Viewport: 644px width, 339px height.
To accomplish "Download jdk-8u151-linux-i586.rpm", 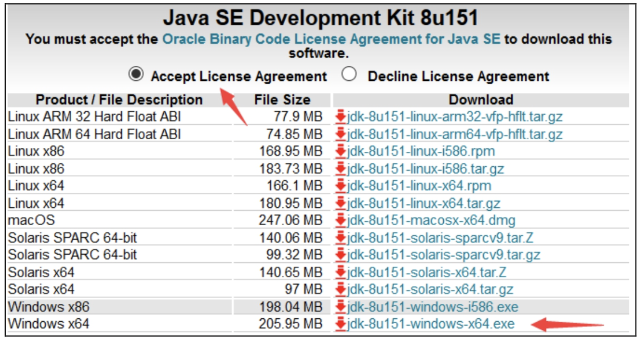I will click(421, 151).
